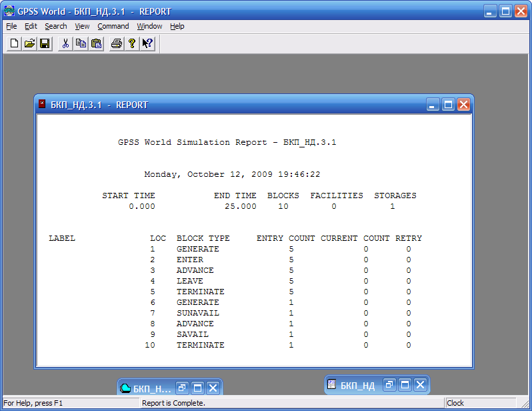
Task: Click the Clock status bar pane
Action: click(x=481, y=403)
